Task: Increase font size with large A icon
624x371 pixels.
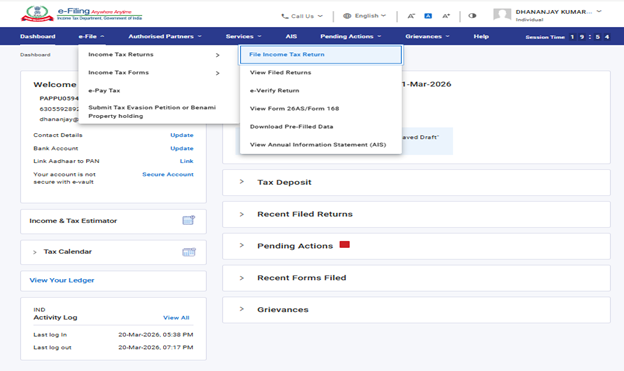Action: tap(446, 16)
